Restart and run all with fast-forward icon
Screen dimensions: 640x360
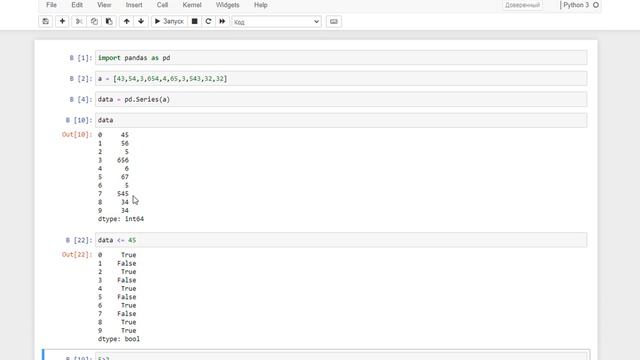[x=222, y=21]
